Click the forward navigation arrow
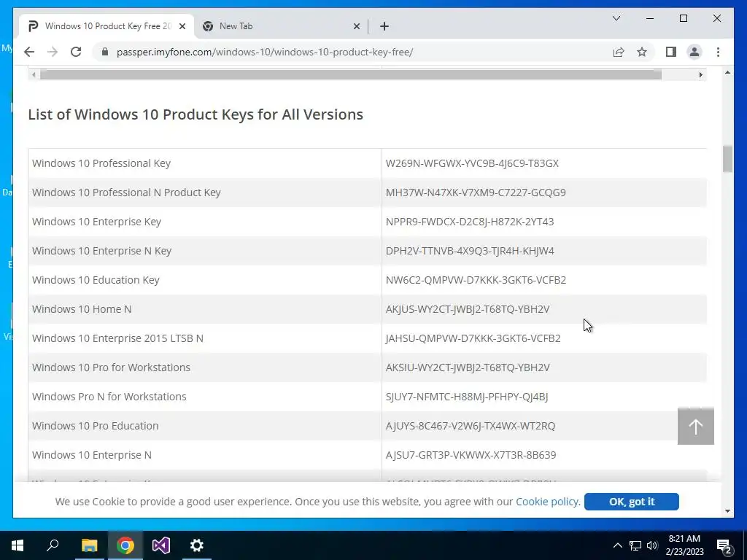747x560 pixels. tap(53, 52)
